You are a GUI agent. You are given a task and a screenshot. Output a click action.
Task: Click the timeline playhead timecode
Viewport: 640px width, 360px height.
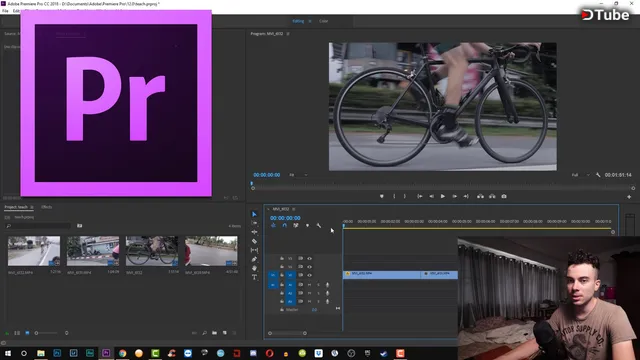285,218
